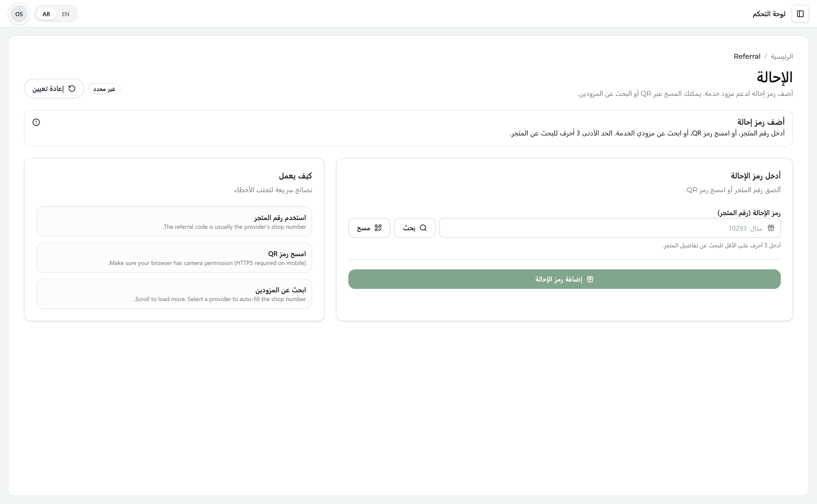This screenshot has height=504, width=817.
Task: Toggle the sidebar panel icon
Action: click(x=800, y=14)
